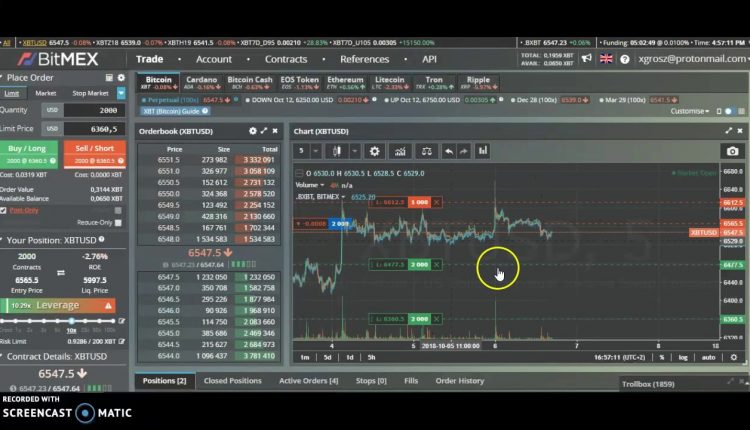Click the chart compare scales icon

click(x=426, y=151)
